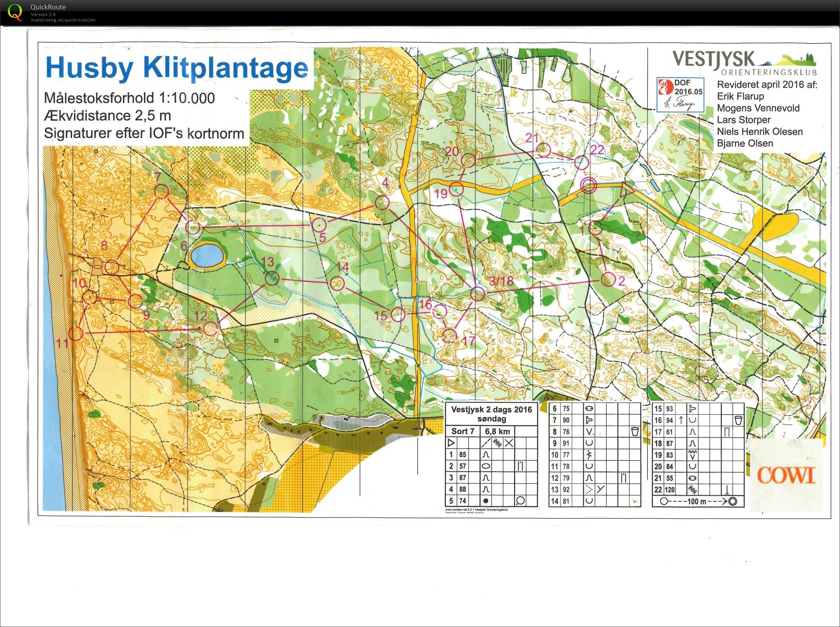Click the 100 m finish distance text
The height and width of the screenshot is (627, 840).
point(697,501)
